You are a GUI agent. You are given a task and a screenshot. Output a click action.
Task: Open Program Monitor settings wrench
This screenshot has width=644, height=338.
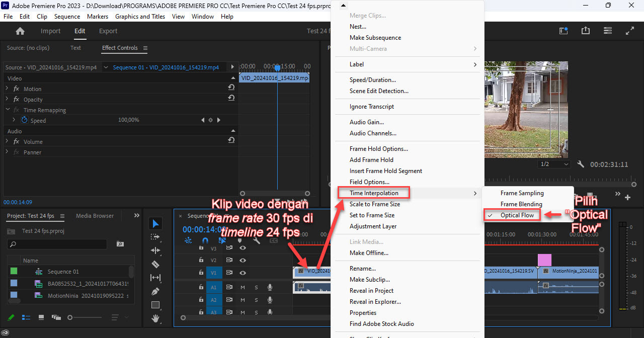[581, 164]
